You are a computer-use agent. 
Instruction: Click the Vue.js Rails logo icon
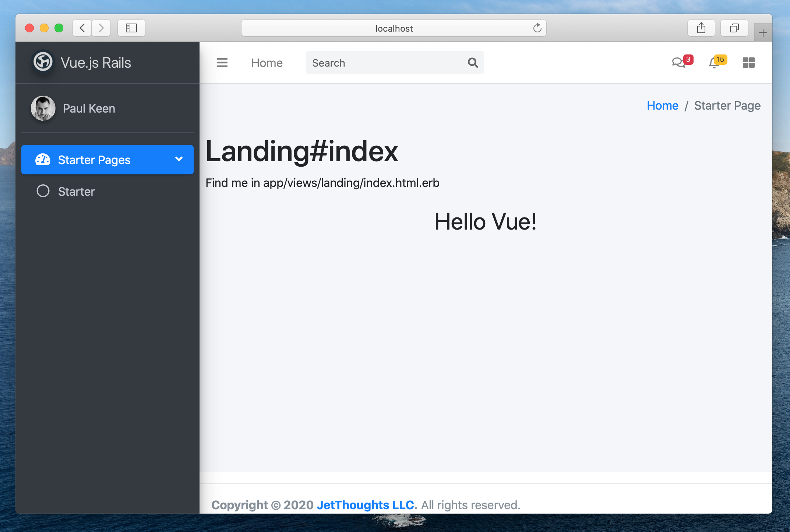tap(43, 62)
